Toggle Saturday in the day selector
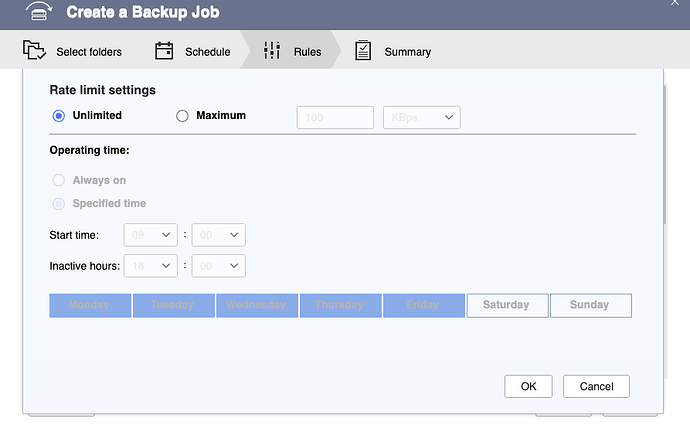 point(507,305)
